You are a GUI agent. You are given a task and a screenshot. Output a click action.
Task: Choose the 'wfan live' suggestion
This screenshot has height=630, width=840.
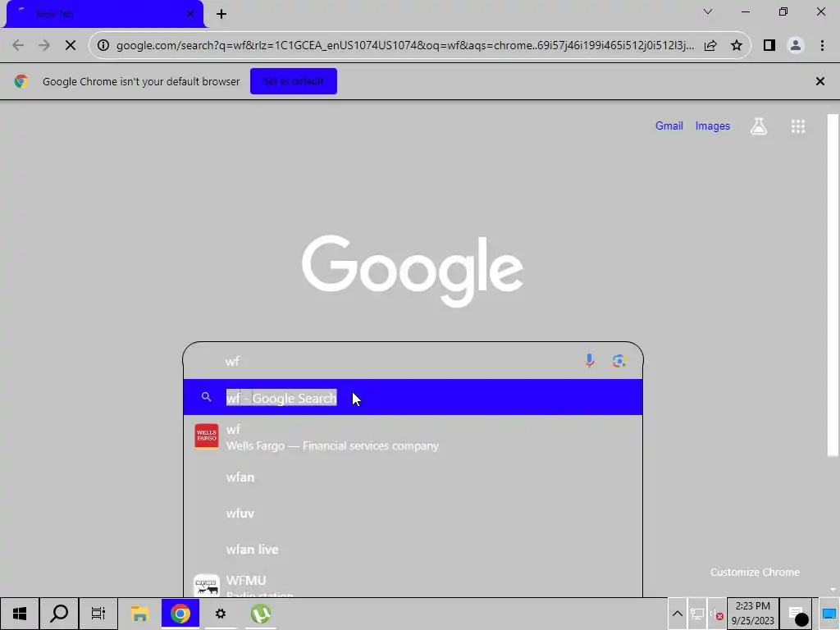(413, 549)
